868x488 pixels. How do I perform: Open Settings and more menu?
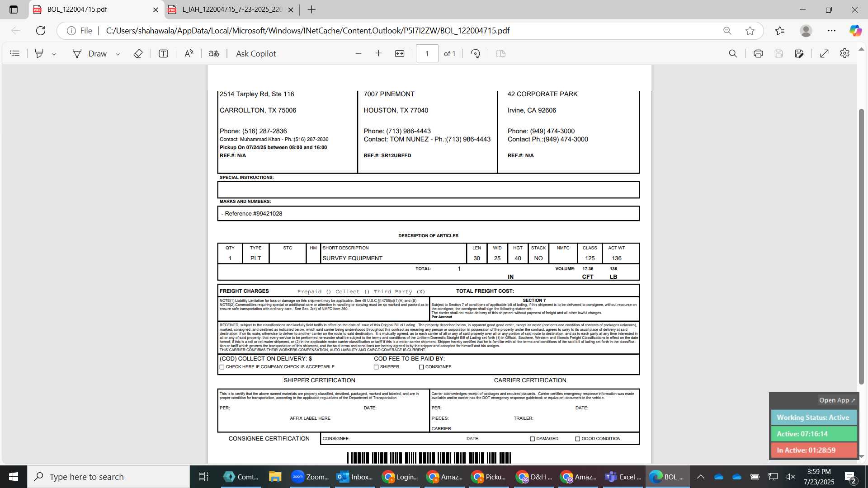831,31
